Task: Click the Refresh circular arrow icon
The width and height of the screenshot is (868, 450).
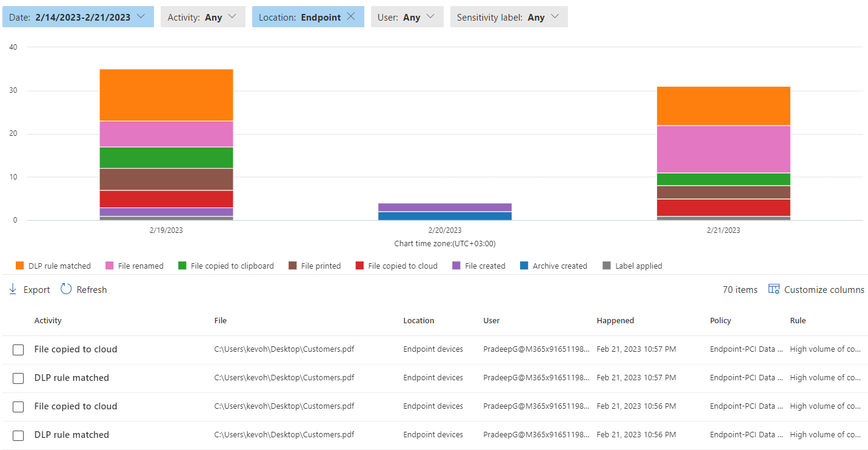Action: click(66, 289)
